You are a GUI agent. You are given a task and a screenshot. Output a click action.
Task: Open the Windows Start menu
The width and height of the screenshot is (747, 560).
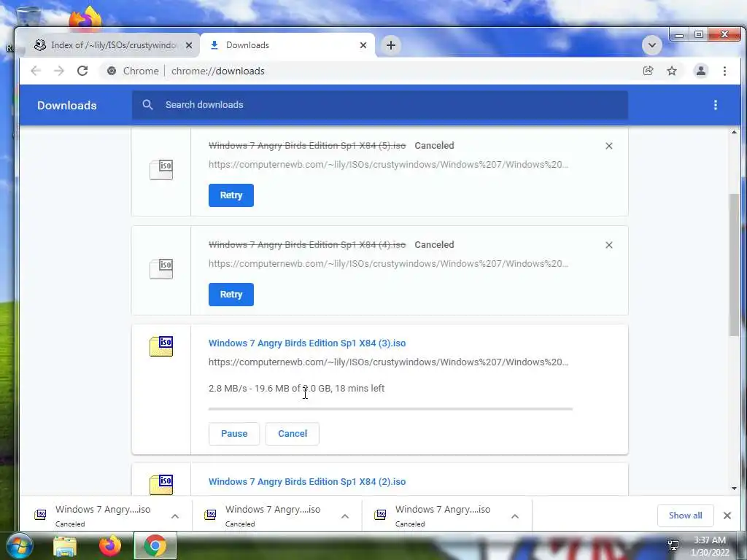[19, 545]
